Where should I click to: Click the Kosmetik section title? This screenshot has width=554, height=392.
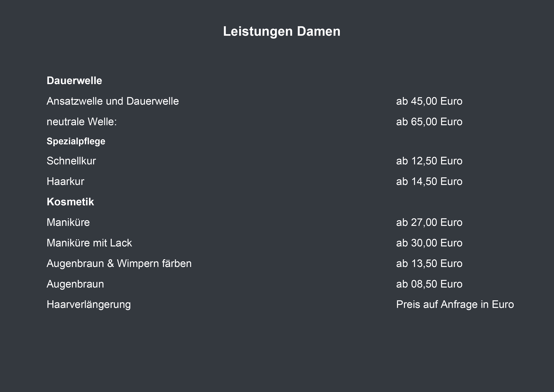(x=70, y=202)
